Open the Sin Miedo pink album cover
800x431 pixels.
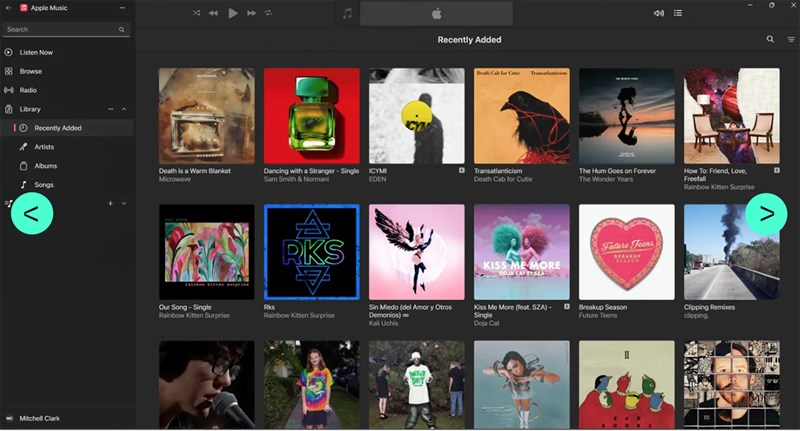tap(417, 252)
